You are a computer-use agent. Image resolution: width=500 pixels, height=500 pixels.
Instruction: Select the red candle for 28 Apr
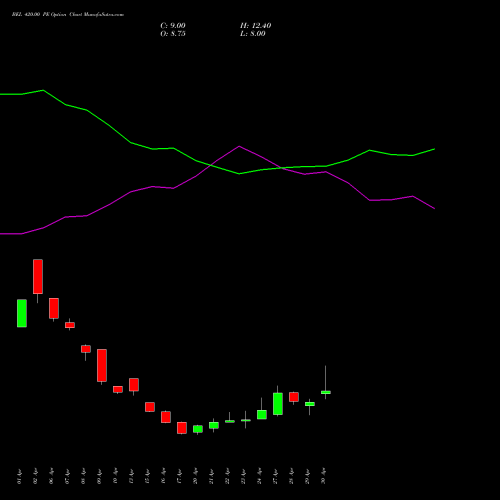(x=294, y=397)
